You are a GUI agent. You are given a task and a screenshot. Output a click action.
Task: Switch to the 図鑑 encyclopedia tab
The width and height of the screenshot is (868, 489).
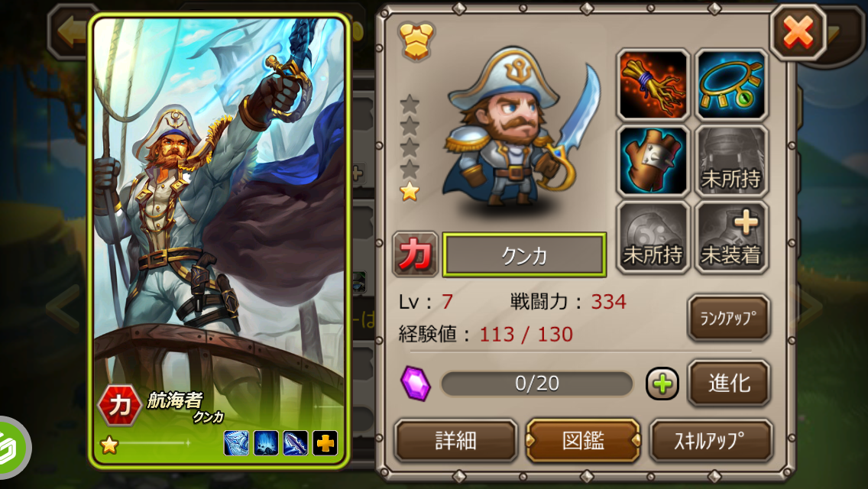pyautogui.click(x=583, y=441)
